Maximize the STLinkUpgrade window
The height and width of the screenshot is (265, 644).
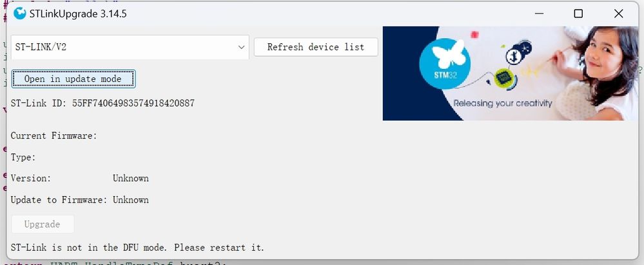click(578, 14)
